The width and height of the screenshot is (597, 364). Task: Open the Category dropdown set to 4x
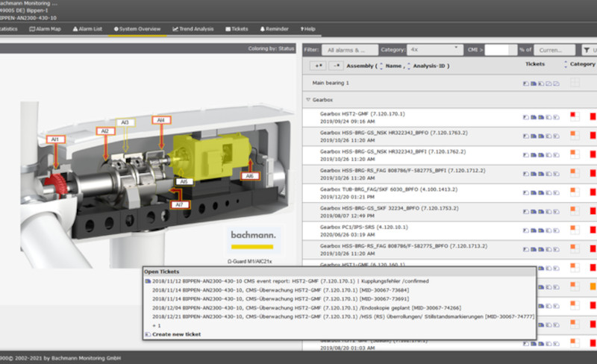[x=435, y=50]
